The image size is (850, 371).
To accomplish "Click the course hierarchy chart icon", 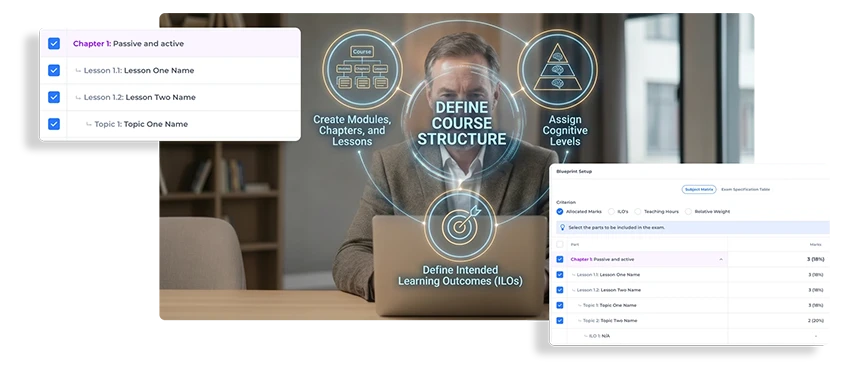I will coord(362,69).
